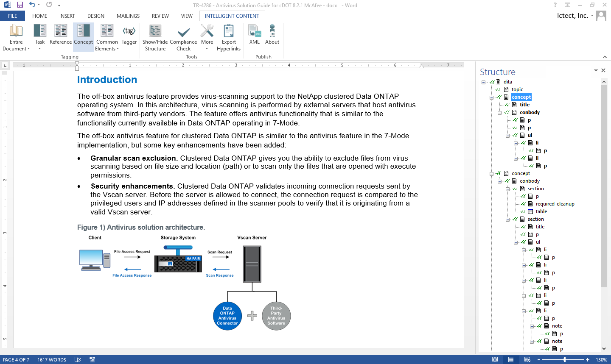Switch to Web Layout view icon
This screenshot has width=611, height=364.
(527, 359)
